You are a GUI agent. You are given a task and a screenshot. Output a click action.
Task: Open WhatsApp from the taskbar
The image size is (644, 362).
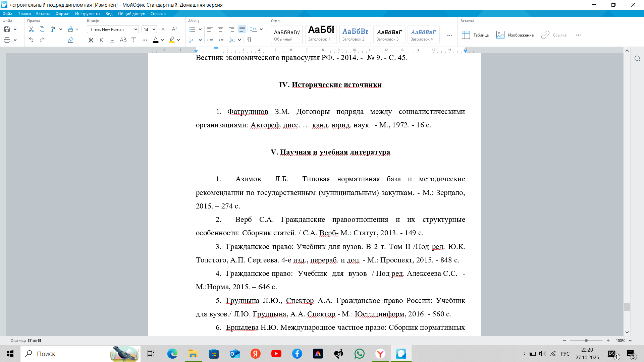point(359,354)
